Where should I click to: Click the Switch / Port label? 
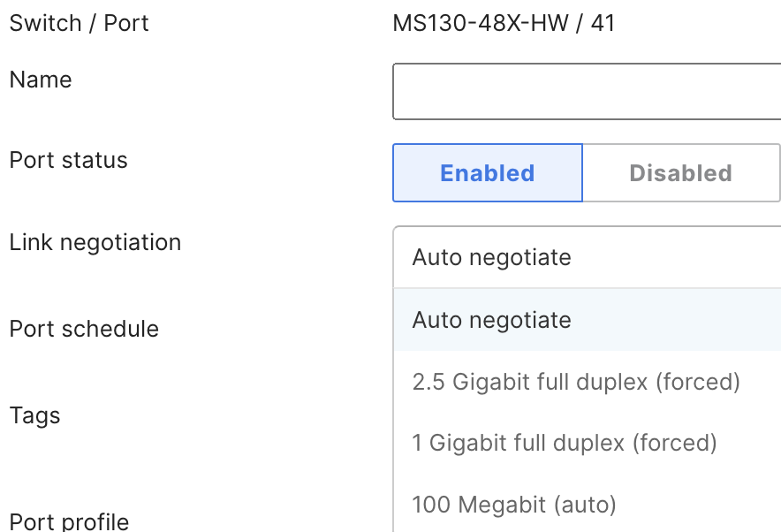(x=79, y=23)
